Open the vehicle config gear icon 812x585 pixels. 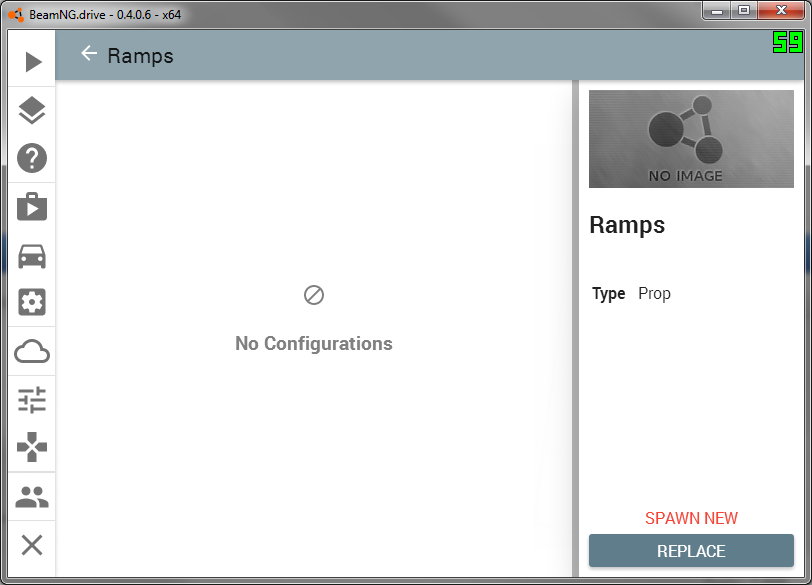tap(32, 302)
